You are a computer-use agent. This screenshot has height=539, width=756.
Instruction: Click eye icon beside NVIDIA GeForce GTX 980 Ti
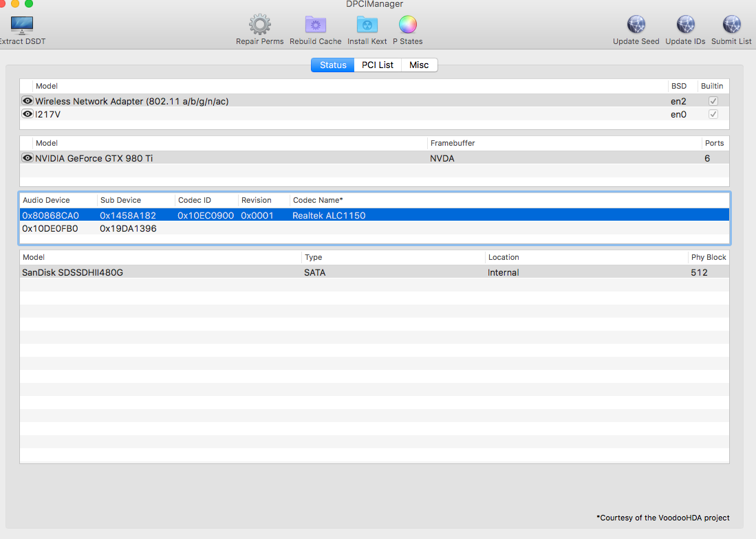(x=28, y=158)
